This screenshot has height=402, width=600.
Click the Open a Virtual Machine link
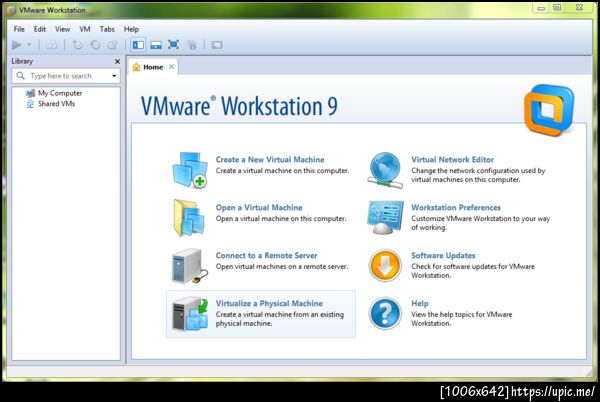[x=259, y=207]
